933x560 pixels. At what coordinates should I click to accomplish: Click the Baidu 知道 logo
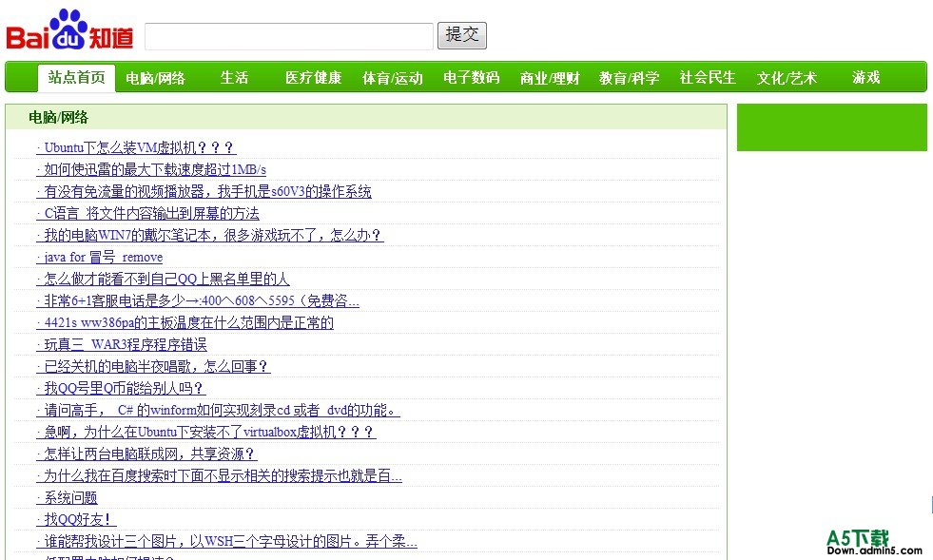click(x=69, y=29)
